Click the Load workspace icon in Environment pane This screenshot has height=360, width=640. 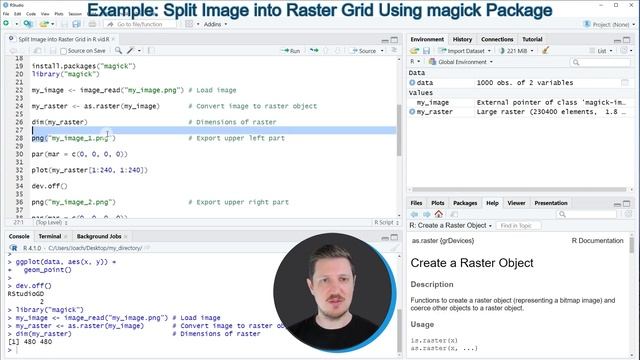pos(415,51)
